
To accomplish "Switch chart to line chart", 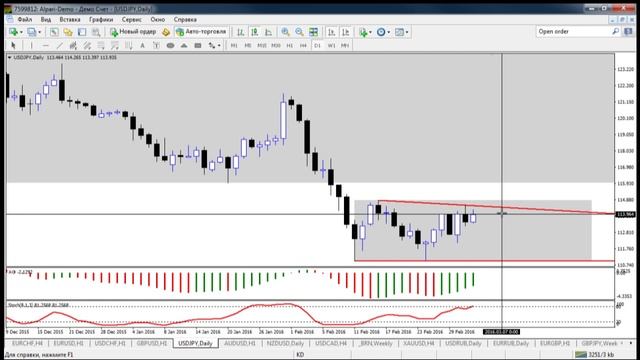I will point(269,32).
